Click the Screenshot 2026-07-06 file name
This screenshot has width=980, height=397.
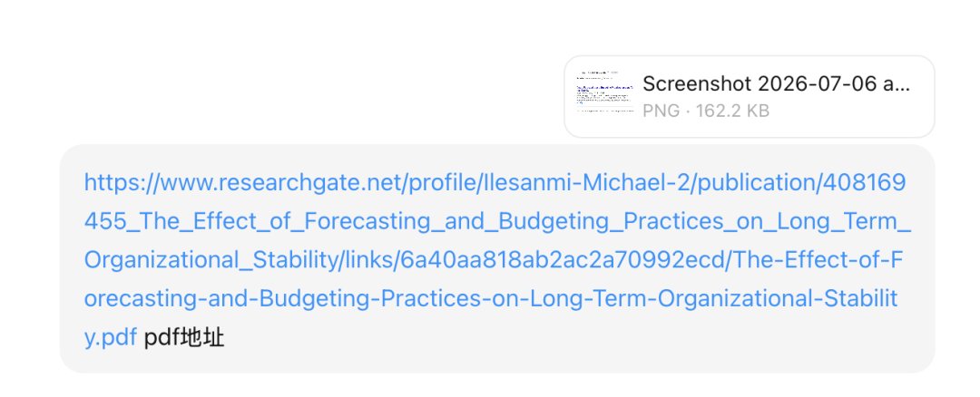pyautogui.click(x=776, y=83)
